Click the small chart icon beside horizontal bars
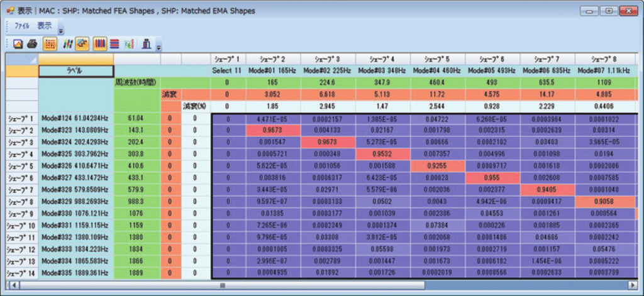The height and width of the screenshot is (296, 644). [x=129, y=44]
